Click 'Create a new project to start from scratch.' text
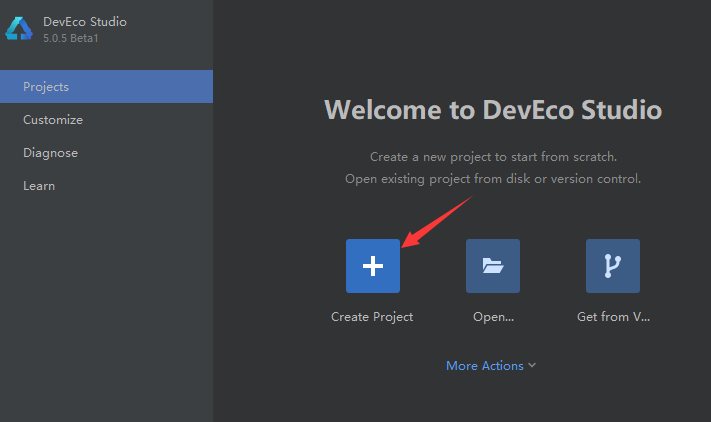711x422 pixels. [x=493, y=157]
